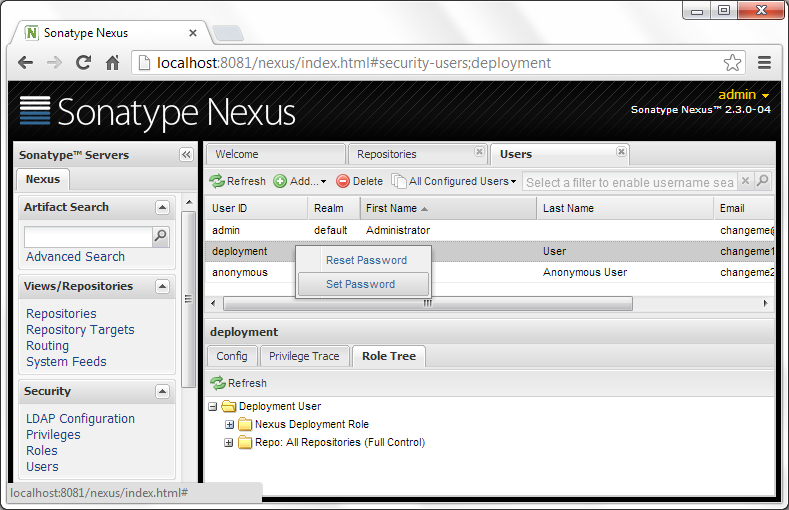The image size is (789, 510).
Task: Click Refresh in the Role Tree panel
Action: coord(239,383)
